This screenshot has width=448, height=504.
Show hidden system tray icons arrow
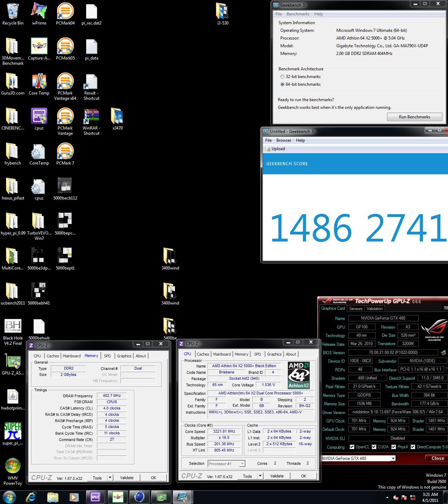pos(387,497)
